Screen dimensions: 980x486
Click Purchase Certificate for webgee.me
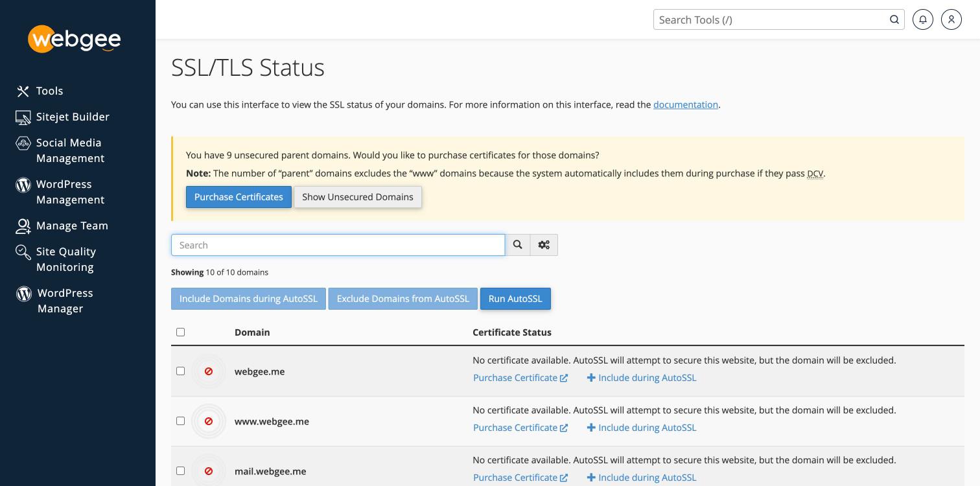click(520, 378)
